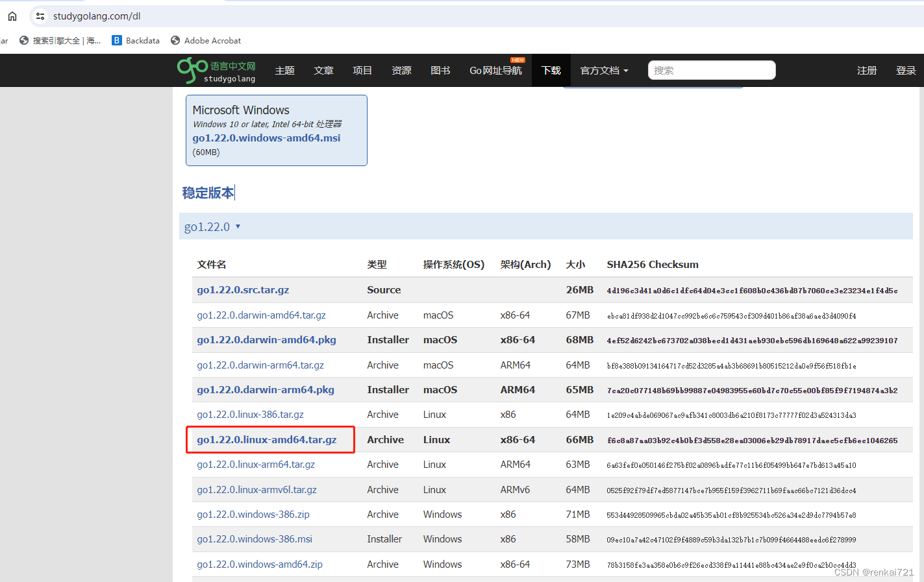Click the browser home icon
Image resolution: width=924 pixels, height=582 pixels.
(x=12, y=16)
